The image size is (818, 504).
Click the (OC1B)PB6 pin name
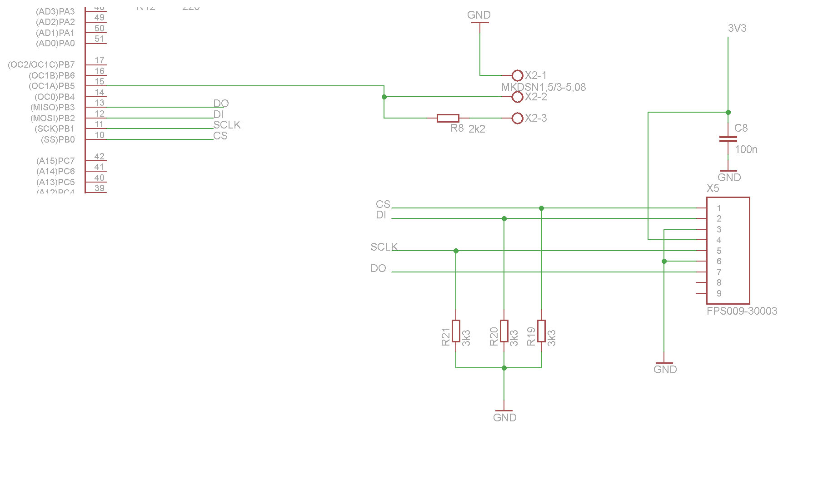click(x=52, y=75)
